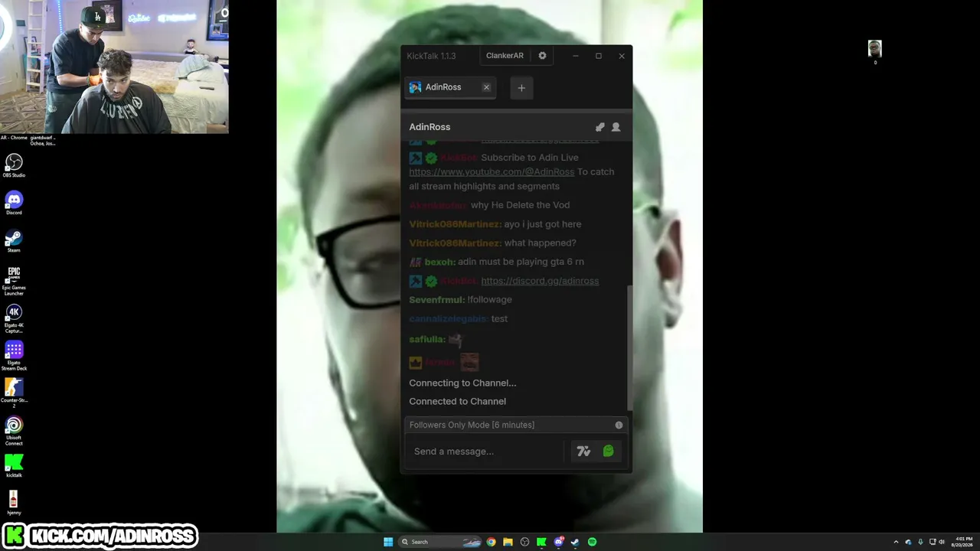Select the 'Connecting to Channel...' status line
Image resolution: width=980 pixels, height=551 pixels.
pyautogui.click(x=462, y=383)
